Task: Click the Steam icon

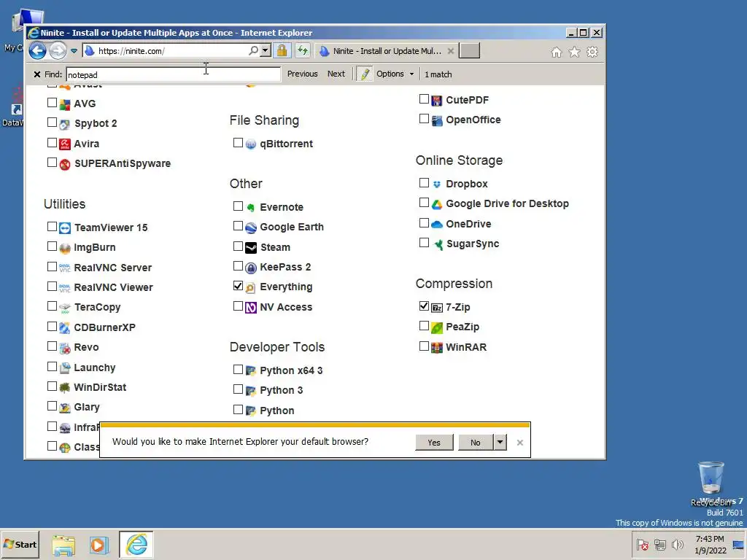Action: point(251,248)
